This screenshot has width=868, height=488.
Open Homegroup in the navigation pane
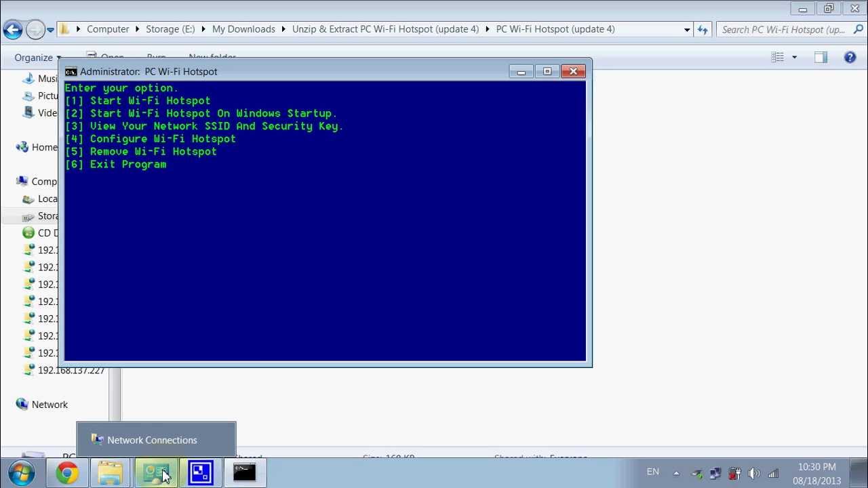37,147
